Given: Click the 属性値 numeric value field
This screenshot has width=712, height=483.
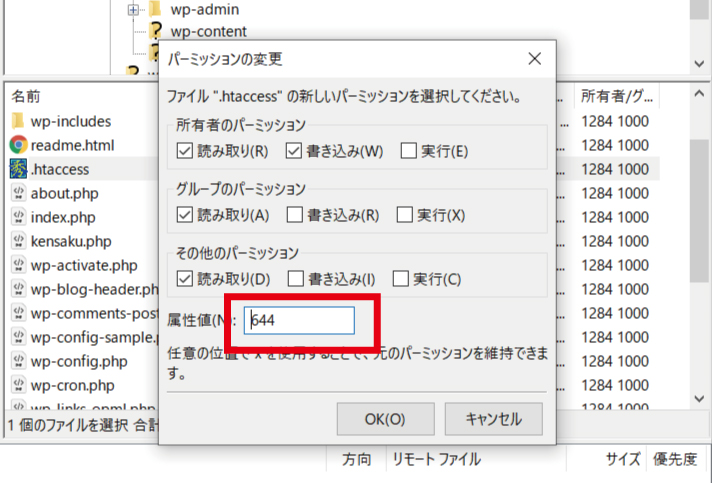Looking at the screenshot, I should (x=299, y=320).
